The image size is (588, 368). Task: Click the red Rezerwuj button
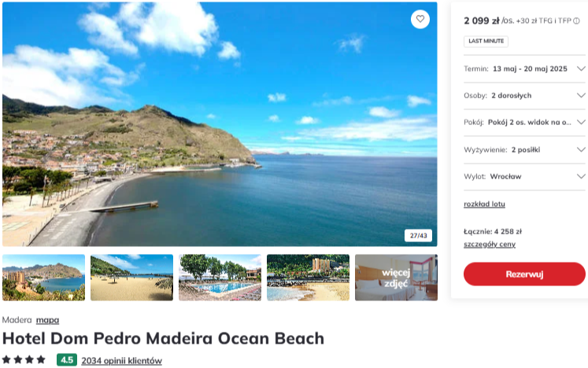(524, 274)
